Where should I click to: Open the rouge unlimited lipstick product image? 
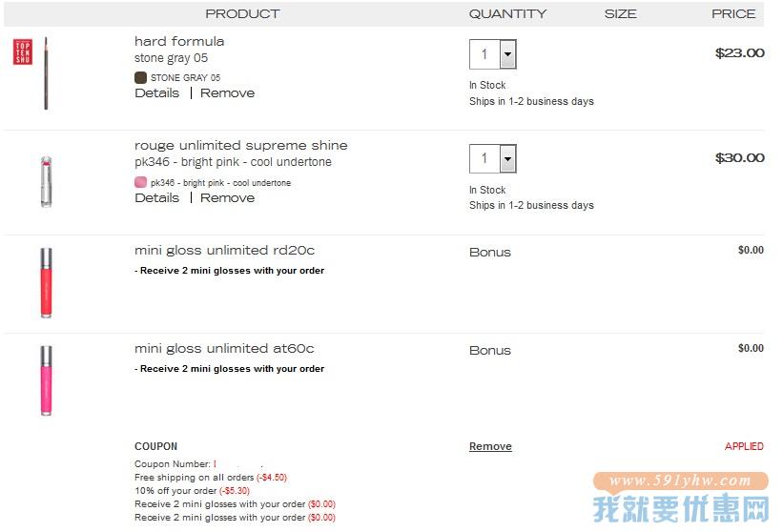[x=46, y=181]
